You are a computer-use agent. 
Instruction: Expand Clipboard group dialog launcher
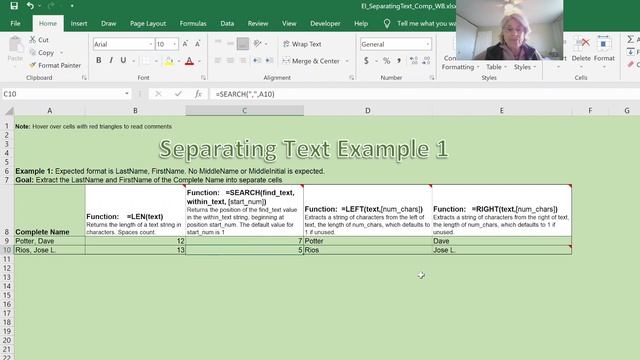pyautogui.click(x=84, y=78)
